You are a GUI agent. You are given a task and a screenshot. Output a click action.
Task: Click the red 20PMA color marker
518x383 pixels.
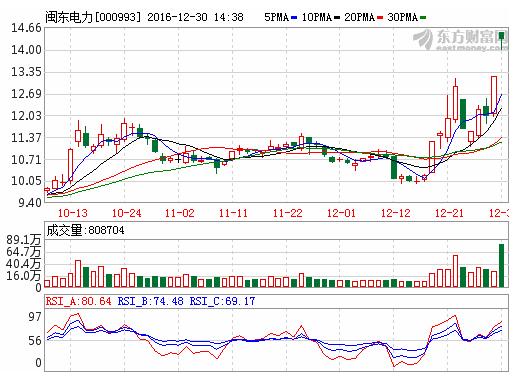(x=380, y=17)
